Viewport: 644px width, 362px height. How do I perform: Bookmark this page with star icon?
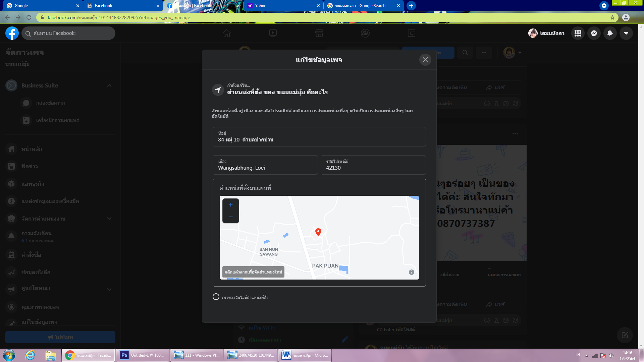[612, 17]
